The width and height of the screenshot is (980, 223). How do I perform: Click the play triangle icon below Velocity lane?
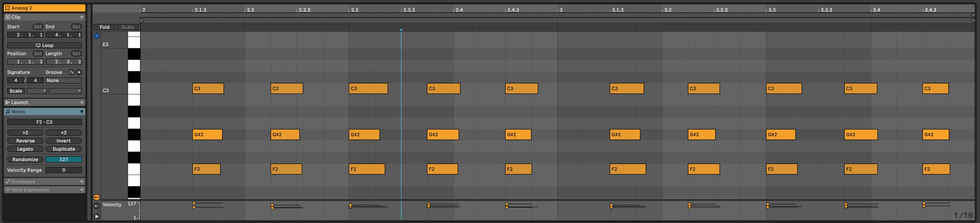point(97,217)
